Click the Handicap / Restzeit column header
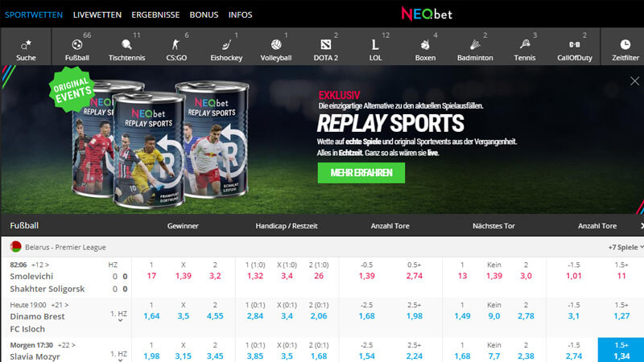Image resolution: width=644 pixels, height=362 pixels. [287, 226]
